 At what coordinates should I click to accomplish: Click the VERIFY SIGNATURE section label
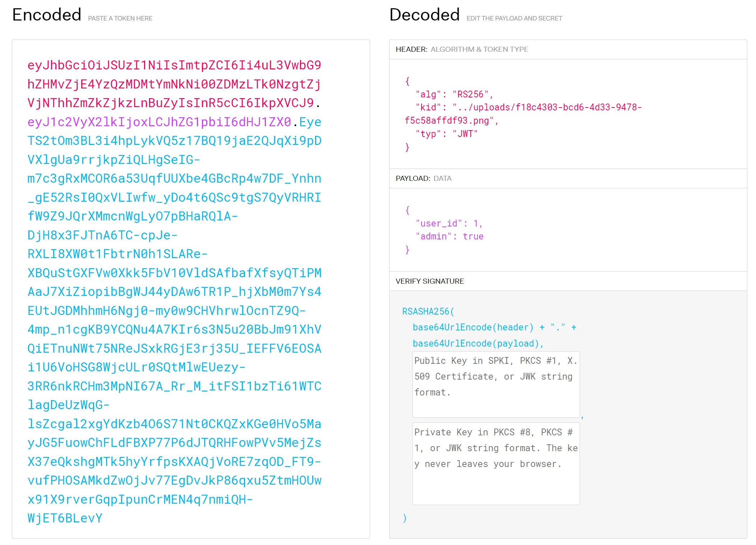pyautogui.click(x=430, y=281)
